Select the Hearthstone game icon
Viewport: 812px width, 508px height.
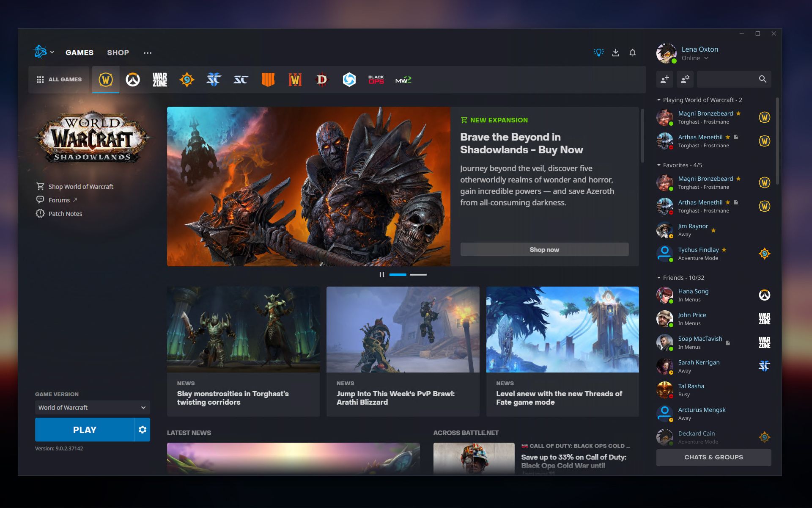click(187, 80)
